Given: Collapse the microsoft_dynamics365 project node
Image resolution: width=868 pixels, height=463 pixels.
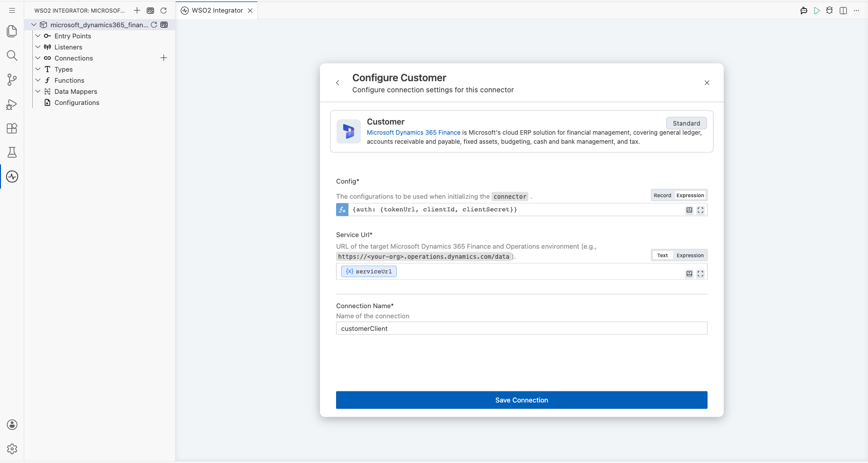Looking at the screenshot, I should [34, 25].
